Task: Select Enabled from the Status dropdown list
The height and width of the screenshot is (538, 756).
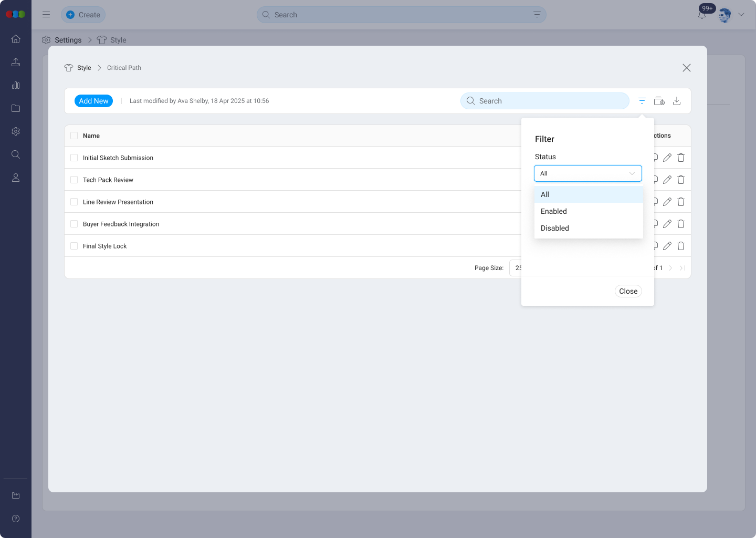Action: [x=553, y=211]
